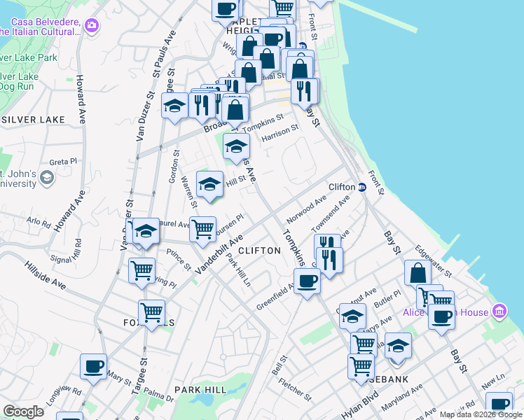524x420 pixels.
Task: Select the cafe marker on Greenfield Ave
Action: tap(307, 282)
